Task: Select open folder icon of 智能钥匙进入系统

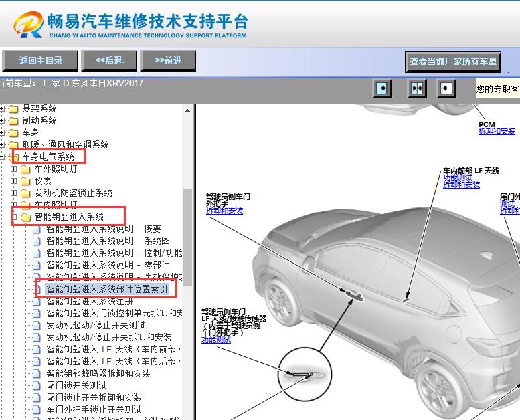Action: point(25,217)
